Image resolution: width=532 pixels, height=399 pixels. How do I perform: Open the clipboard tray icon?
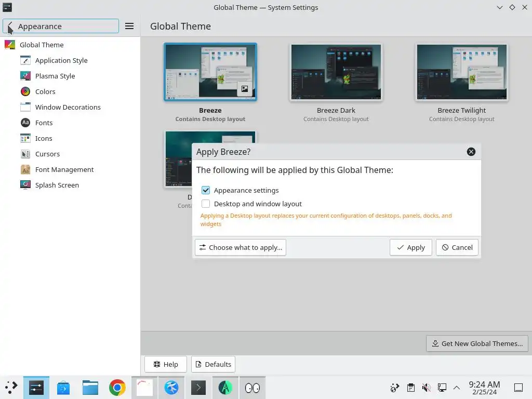point(411,388)
